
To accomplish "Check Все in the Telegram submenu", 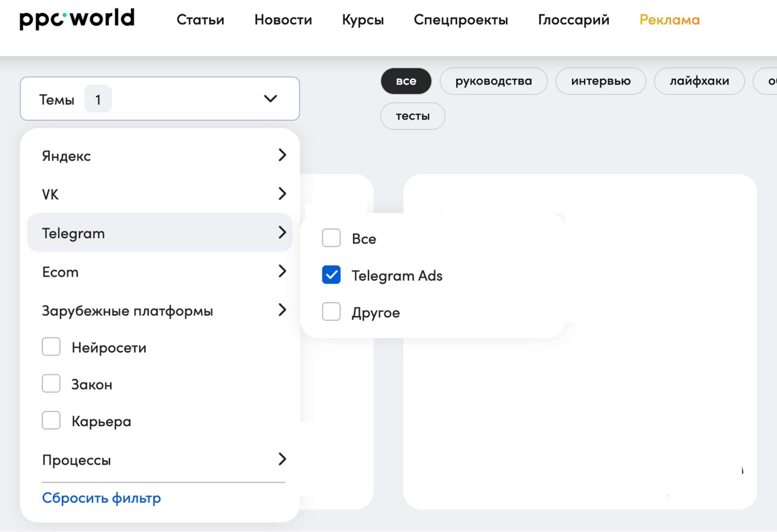I will coord(331,238).
